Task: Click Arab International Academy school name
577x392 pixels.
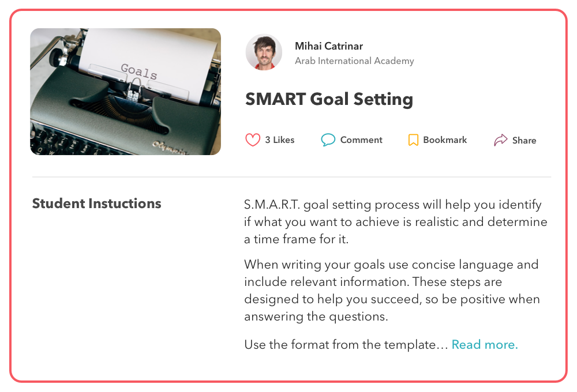Action: 354,61
